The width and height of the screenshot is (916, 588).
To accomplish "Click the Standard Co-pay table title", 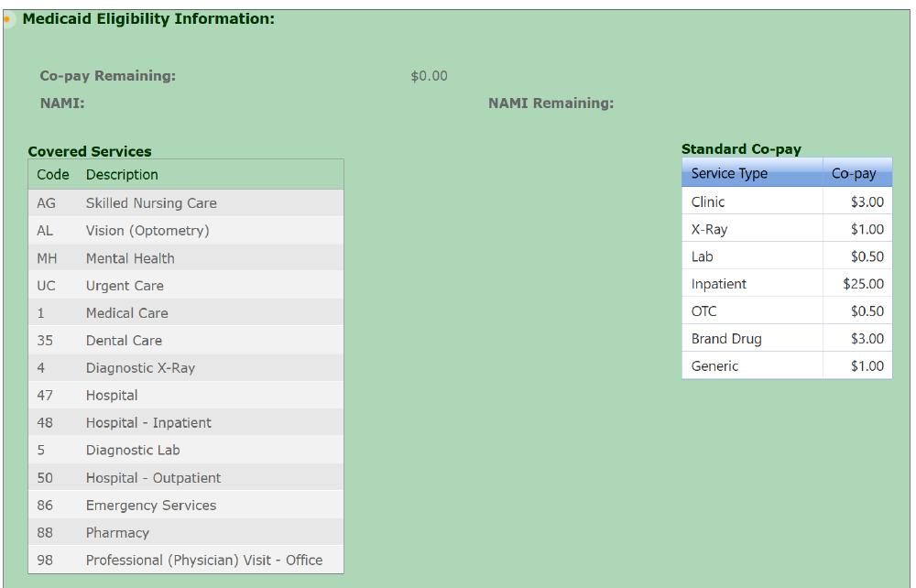I will 741,149.
